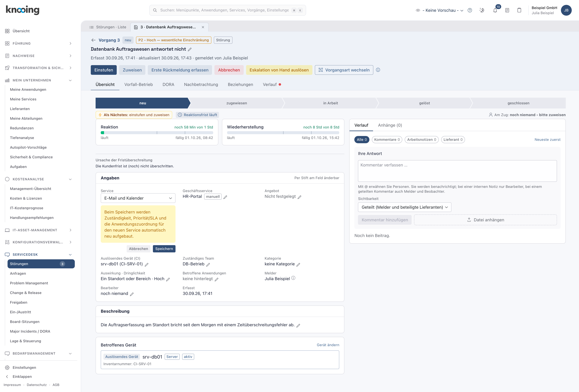Edit the title with pencil icon
Screen dimensions: 579x392
(190, 49)
